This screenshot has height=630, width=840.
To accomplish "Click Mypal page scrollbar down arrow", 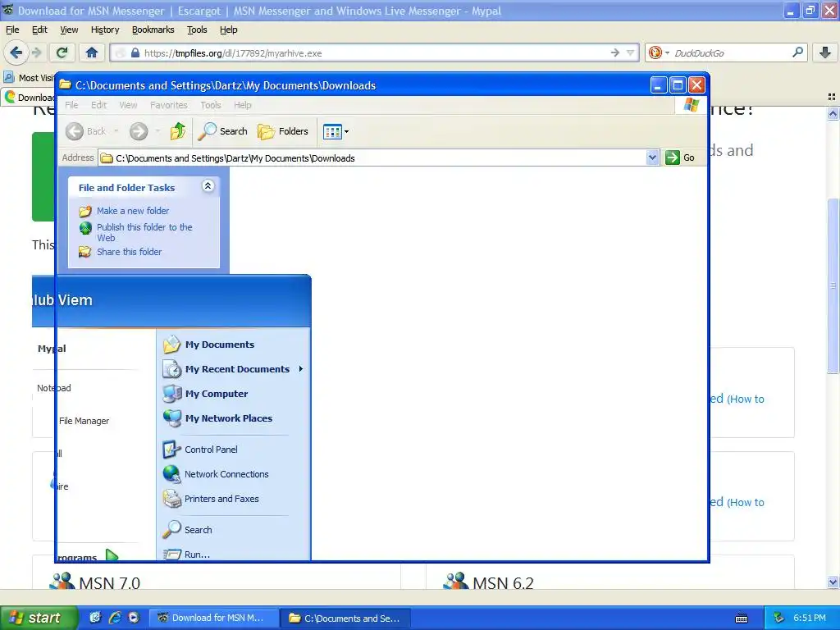I will point(833,582).
